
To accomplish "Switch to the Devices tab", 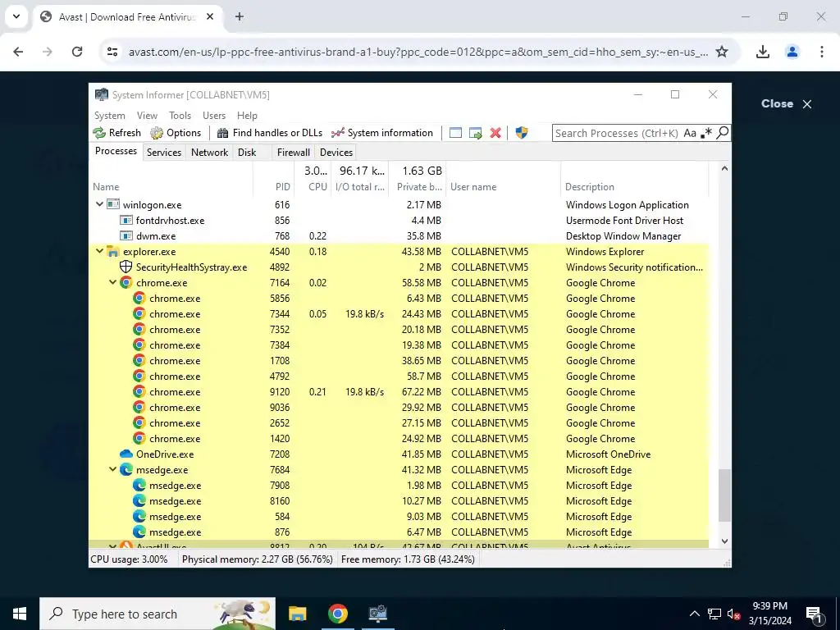I will (x=336, y=152).
